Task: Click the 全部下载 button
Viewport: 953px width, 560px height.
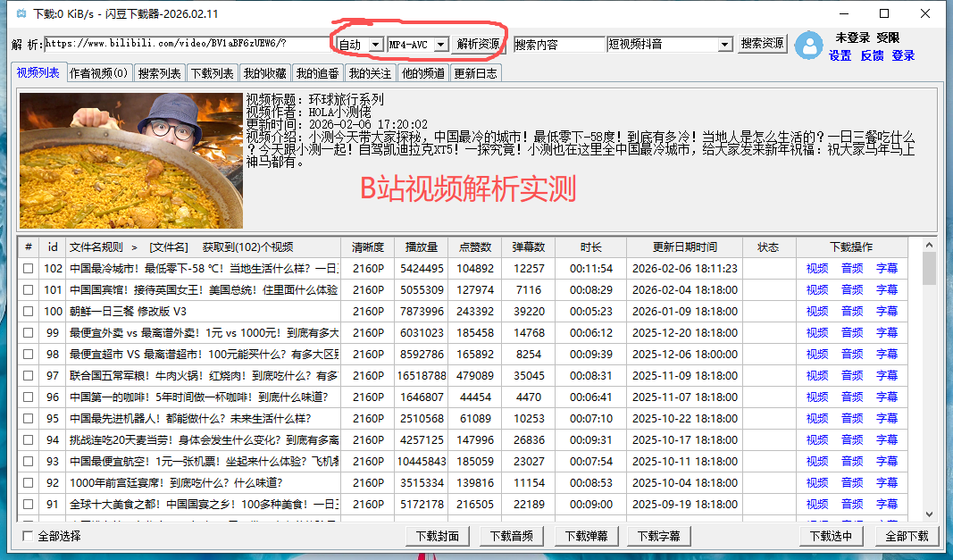Action: click(907, 536)
